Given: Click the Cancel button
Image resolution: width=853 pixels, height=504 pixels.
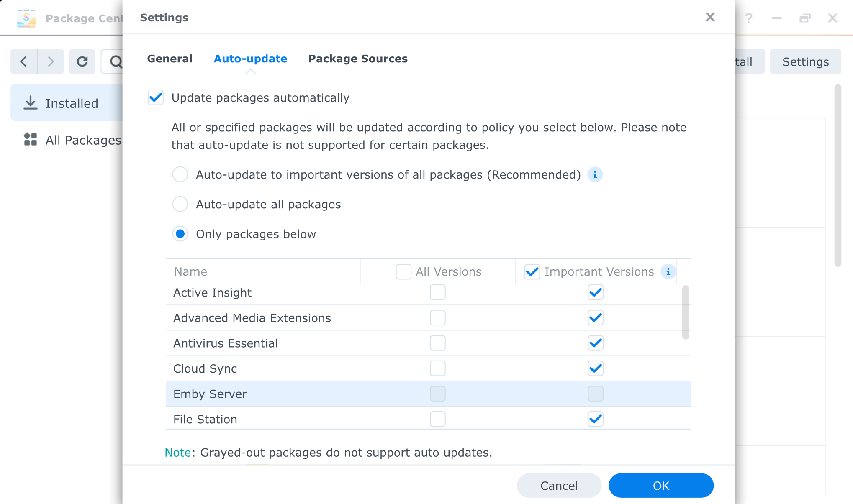Looking at the screenshot, I should point(559,486).
